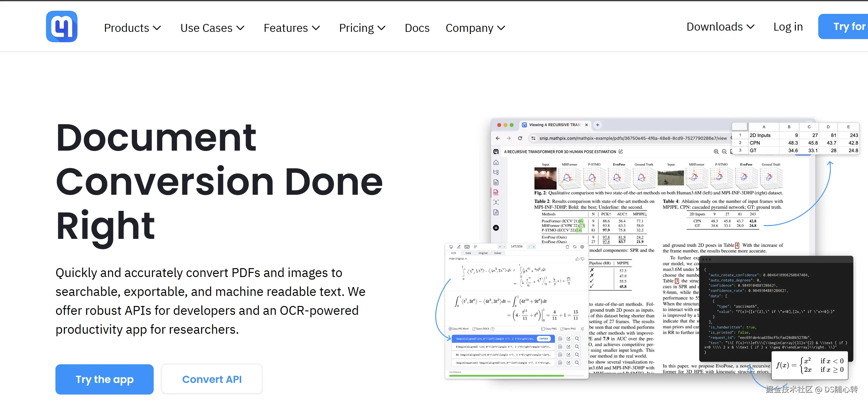Image resolution: width=868 pixels, height=404 pixels.
Task: Click the browser reload icon
Action: (520, 138)
